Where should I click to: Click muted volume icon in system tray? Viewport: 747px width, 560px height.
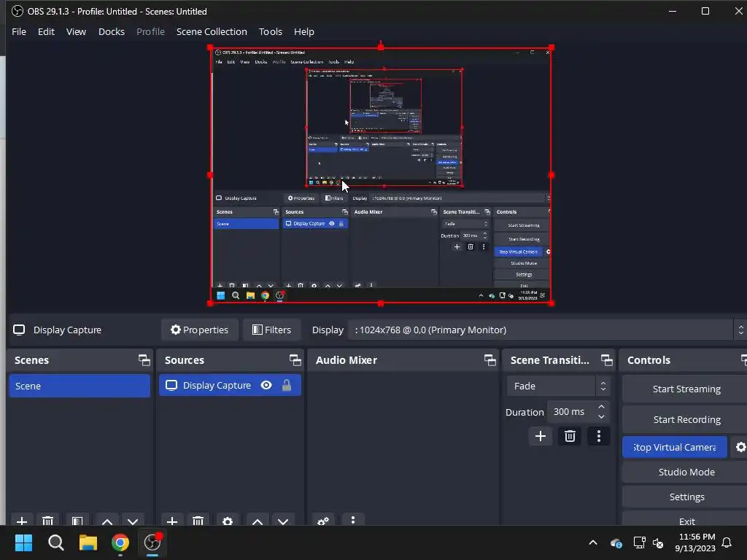click(658, 542)
